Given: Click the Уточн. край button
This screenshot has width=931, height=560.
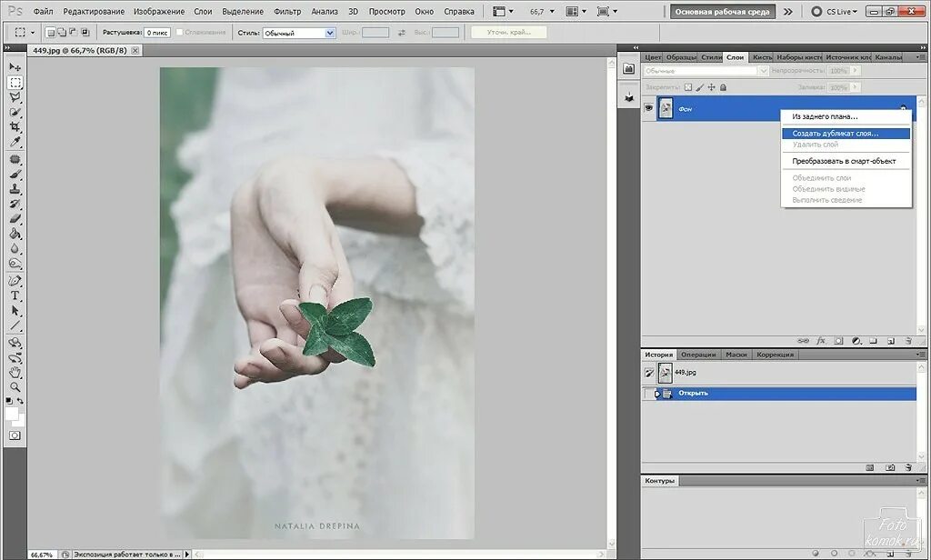Looking at the screenshot, I should pos(509,33).
